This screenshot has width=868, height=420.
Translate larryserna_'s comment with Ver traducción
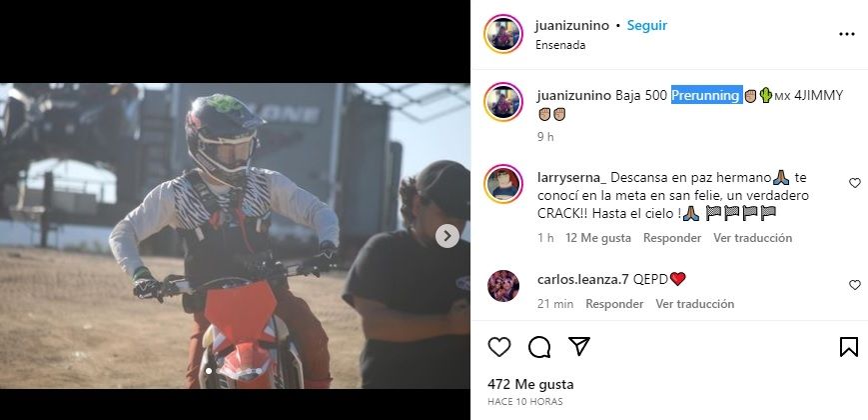click(752, 238)
